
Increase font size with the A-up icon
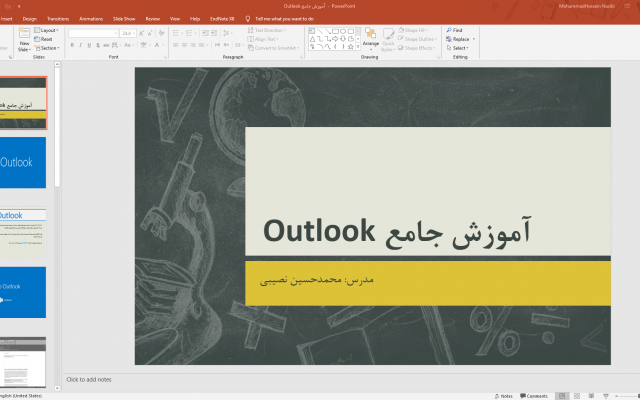[x=141, y=33]
